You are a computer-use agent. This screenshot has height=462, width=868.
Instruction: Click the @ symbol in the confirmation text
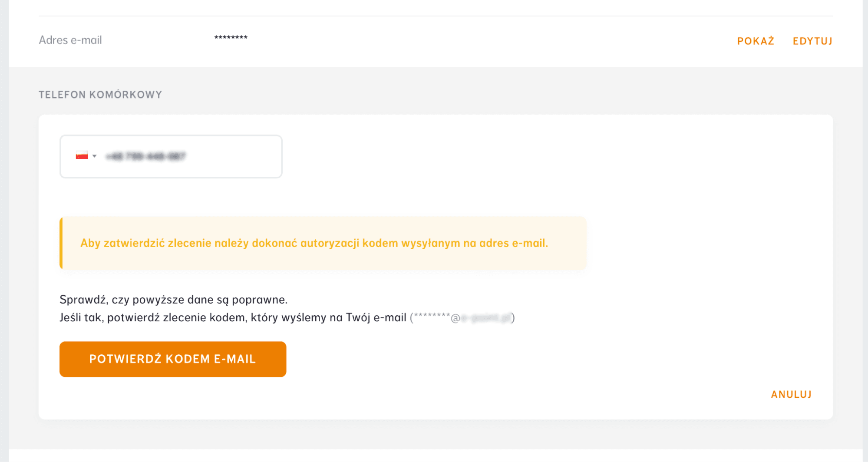(x=455, y=318)
